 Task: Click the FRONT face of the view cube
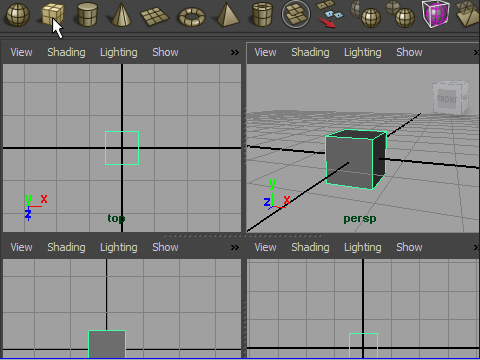click(447, 99)
